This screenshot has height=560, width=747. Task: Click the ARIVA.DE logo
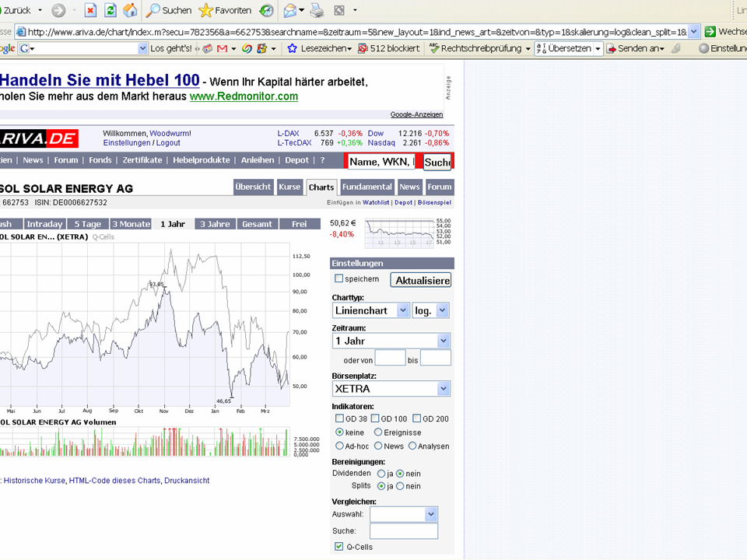pos(39,138)
